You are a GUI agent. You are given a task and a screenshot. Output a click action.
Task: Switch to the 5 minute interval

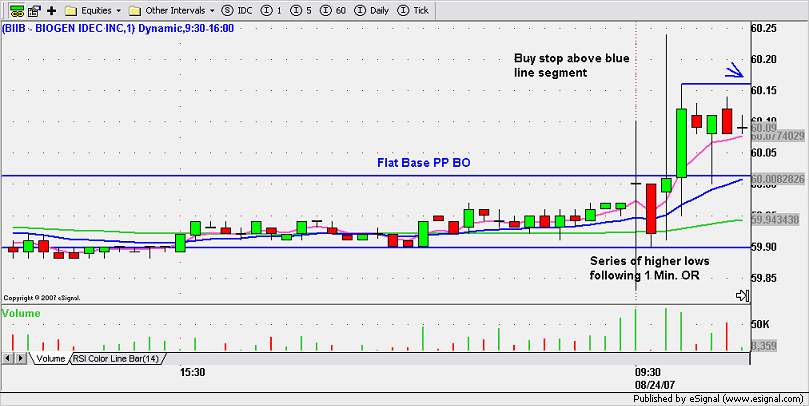[x=301, y=10]
